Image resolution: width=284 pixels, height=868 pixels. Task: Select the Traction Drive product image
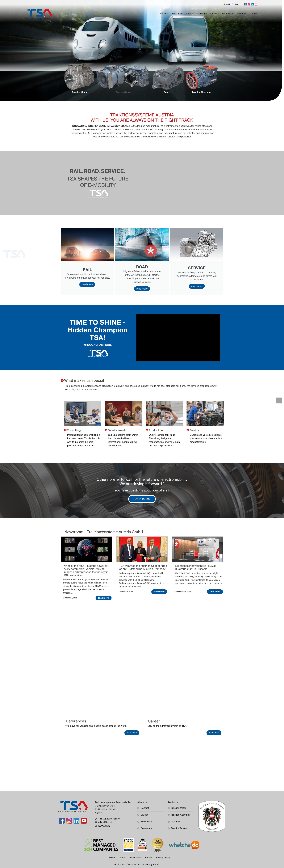(123, 77)
